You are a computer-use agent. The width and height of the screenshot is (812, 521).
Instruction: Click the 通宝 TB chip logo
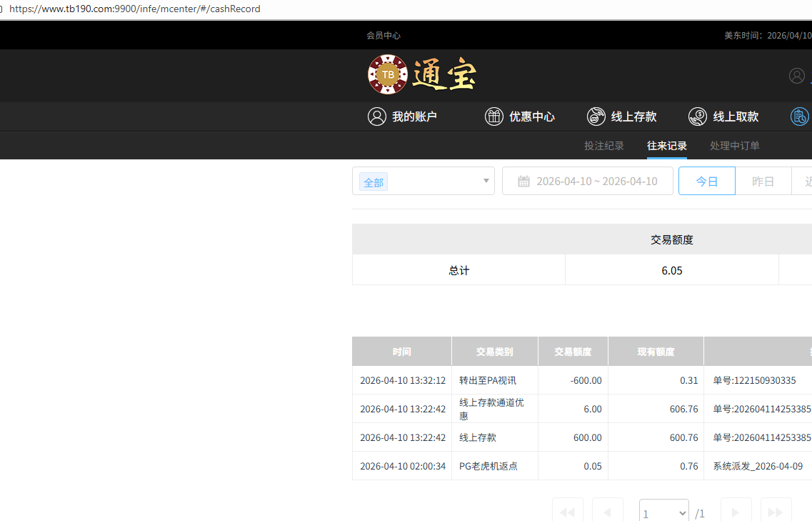(x=421, y=74)
